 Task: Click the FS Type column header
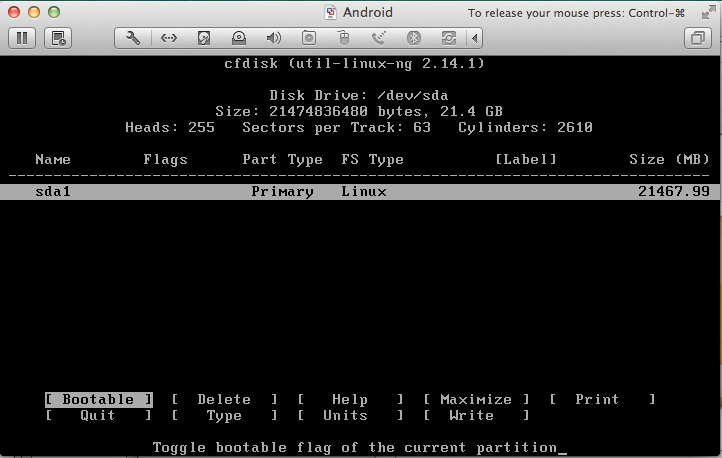tap(373, 160)
